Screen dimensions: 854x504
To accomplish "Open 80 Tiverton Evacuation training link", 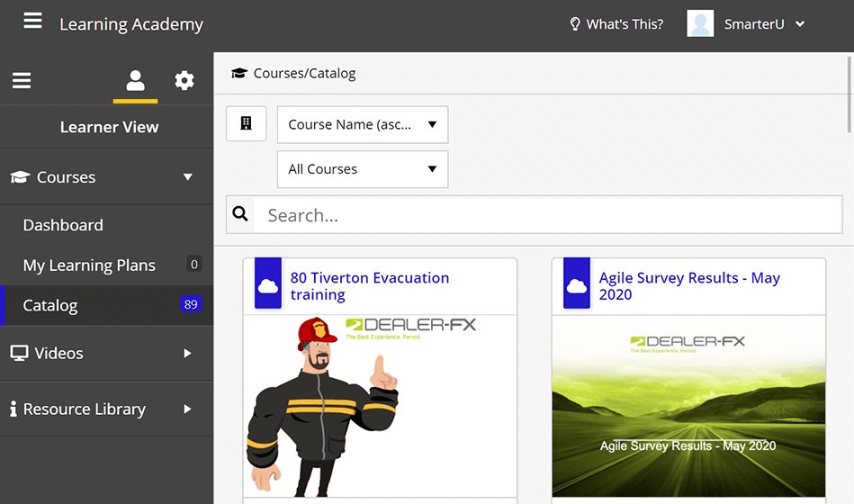I will tap(370, 286).
